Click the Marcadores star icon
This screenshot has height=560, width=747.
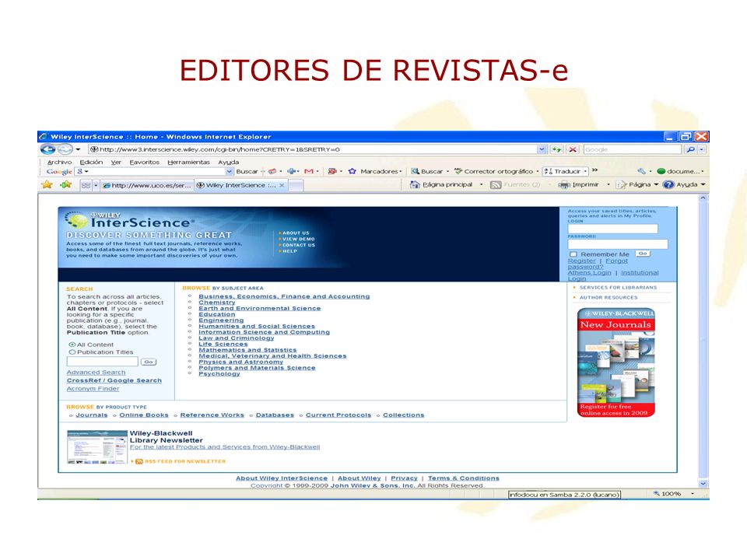pos(352,171)
